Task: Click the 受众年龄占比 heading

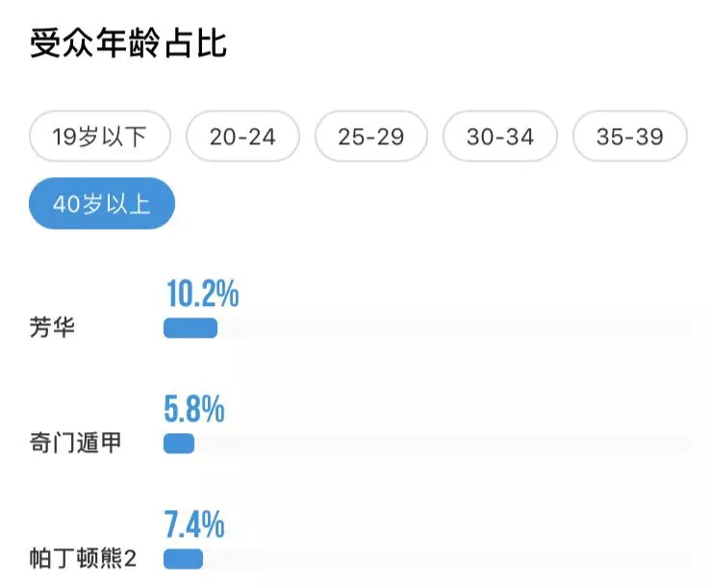Action: coord(128,43)
